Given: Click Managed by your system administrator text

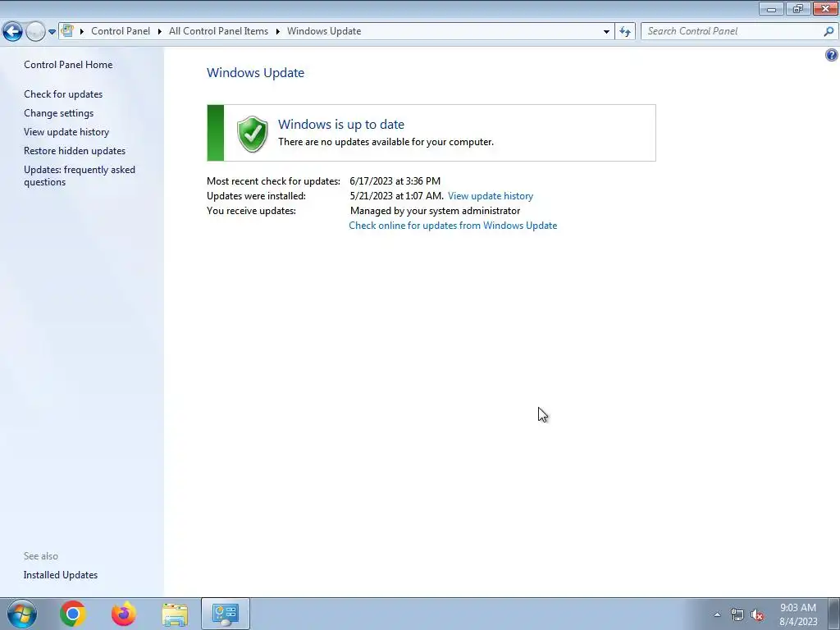Looking at the screenshot, I should coord(435,211).
